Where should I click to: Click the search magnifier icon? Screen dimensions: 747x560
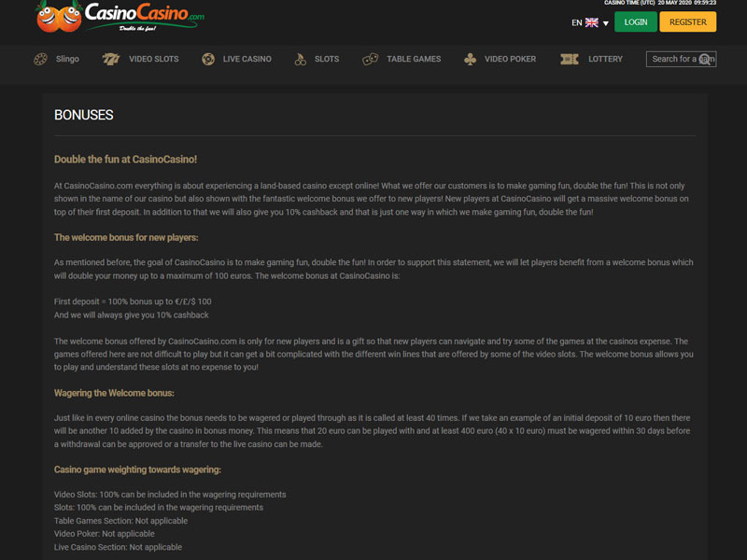[x=705, y=59]
